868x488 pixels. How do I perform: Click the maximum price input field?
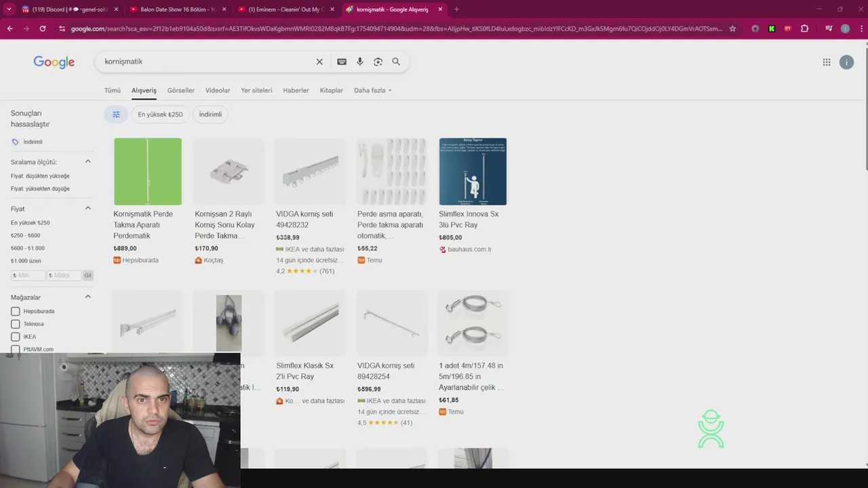click(64, 276)
